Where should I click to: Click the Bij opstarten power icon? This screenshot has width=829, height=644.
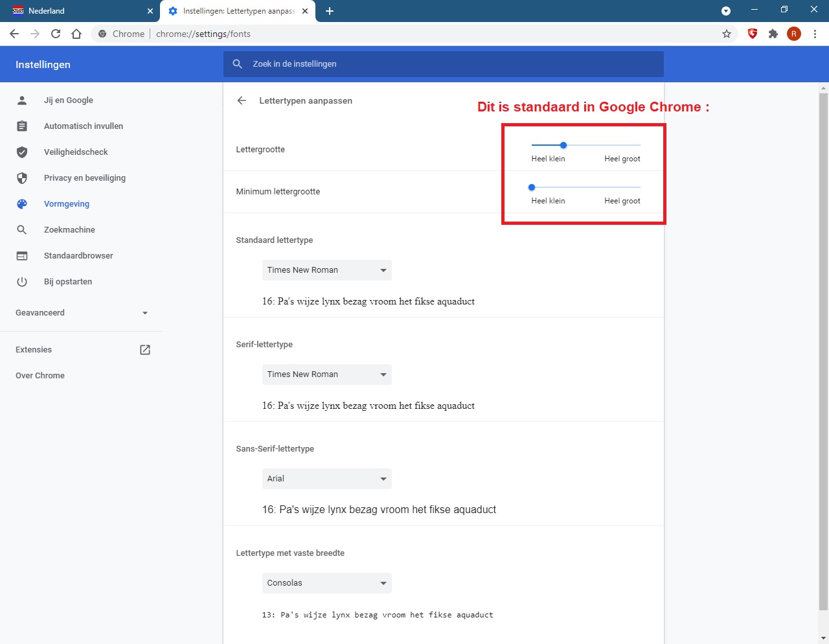22,281
